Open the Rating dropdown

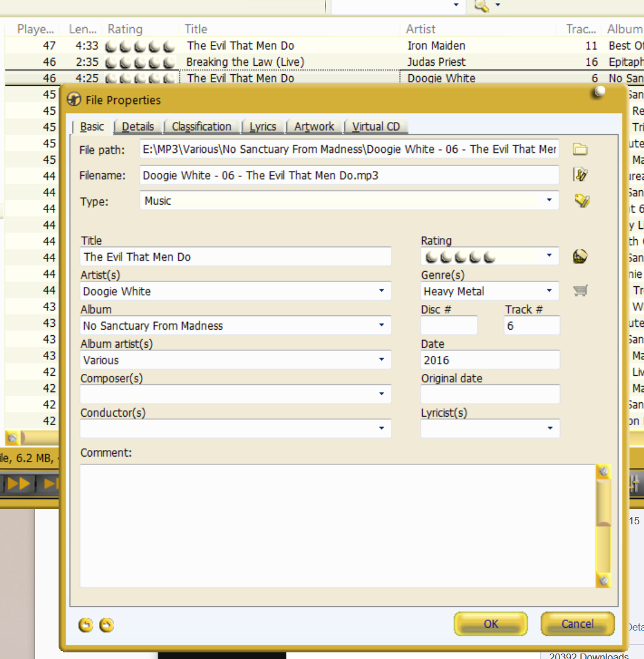[549, 256]
